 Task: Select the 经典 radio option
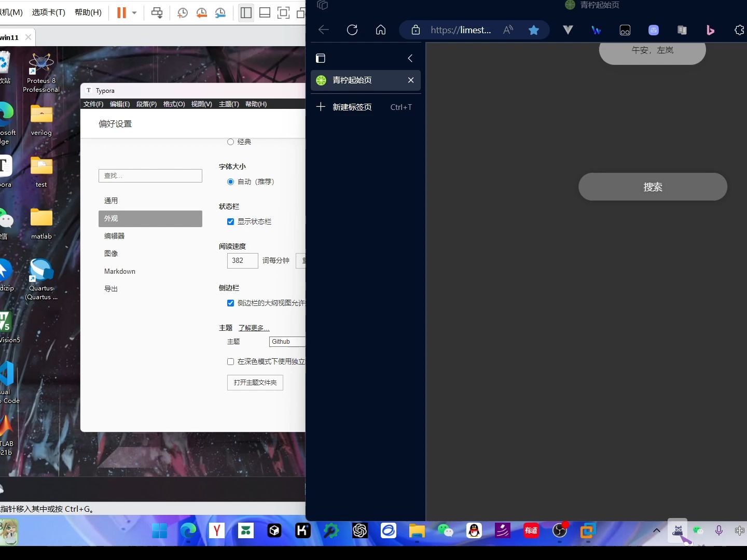[230, 142]
